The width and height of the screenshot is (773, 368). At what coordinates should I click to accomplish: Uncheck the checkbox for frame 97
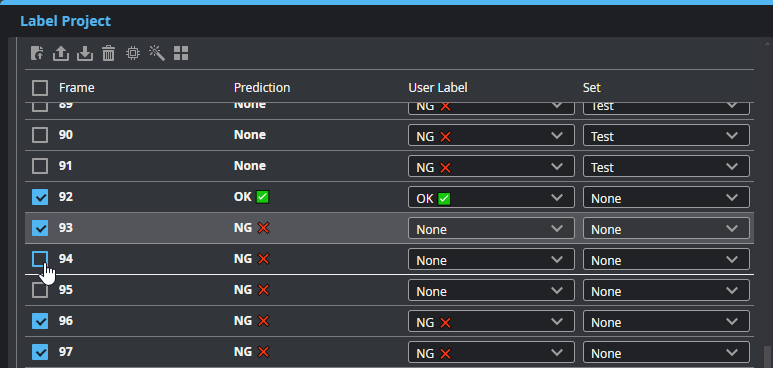pos(40,352)
